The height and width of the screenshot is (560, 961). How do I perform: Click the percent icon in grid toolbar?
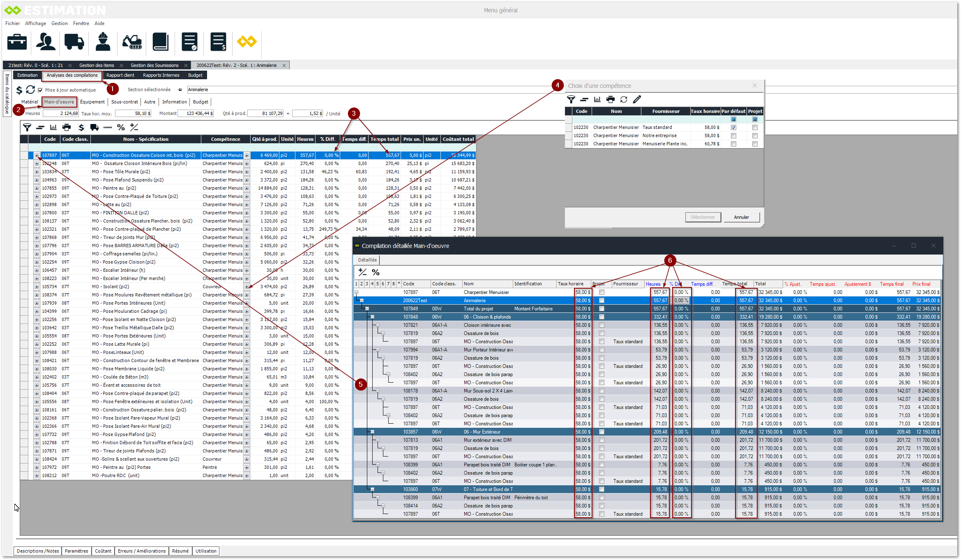[121, 127]
